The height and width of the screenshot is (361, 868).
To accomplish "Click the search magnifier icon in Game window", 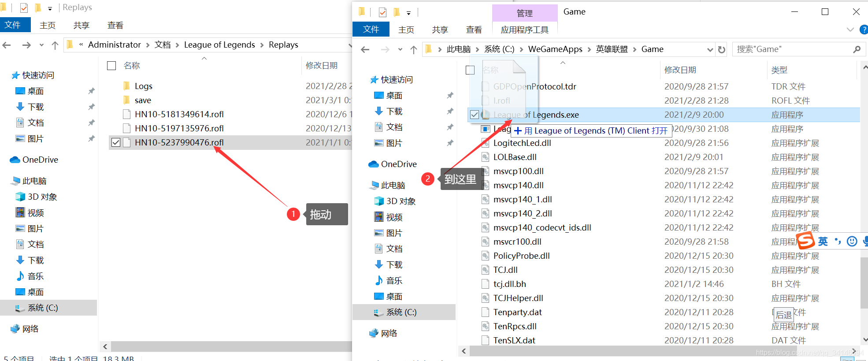I will point(857,49).
